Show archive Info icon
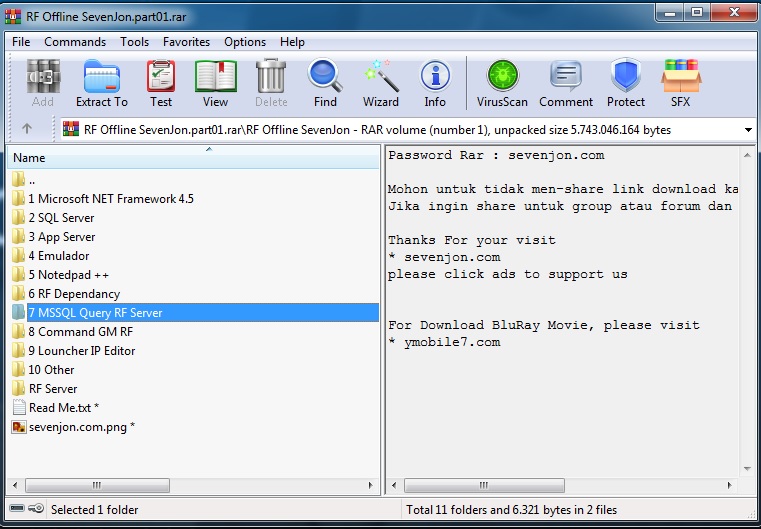The height and width of the screenshot is (529, 761). pos(435,76)
